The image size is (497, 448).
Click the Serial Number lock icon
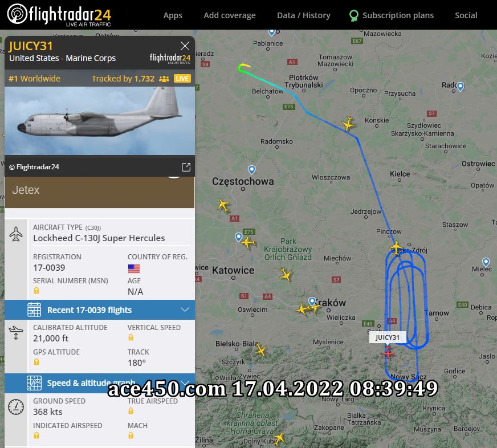click(x=36, y=291)
